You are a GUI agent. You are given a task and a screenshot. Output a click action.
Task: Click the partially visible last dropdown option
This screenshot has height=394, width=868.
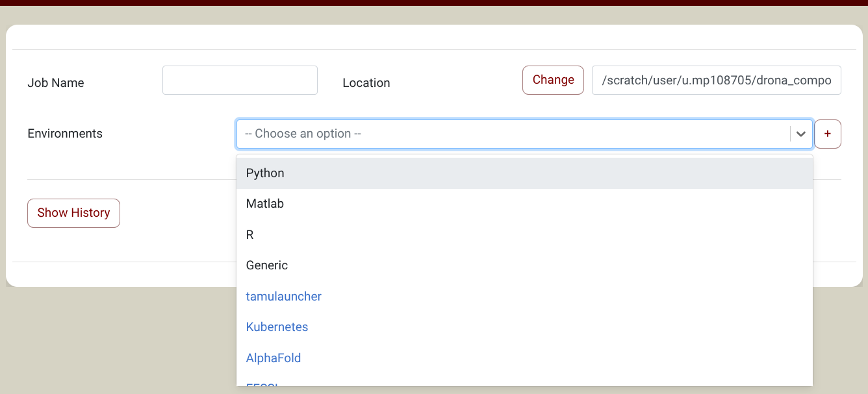524,382
